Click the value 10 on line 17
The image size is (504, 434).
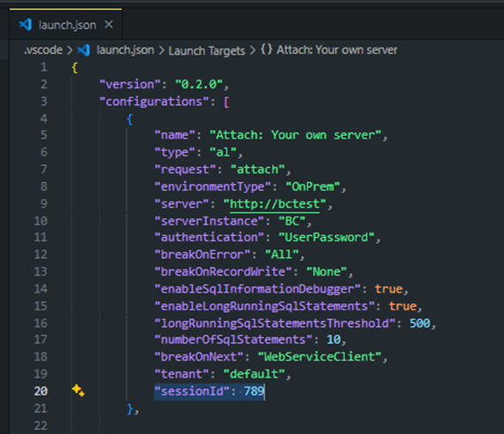tap(333, 339)
